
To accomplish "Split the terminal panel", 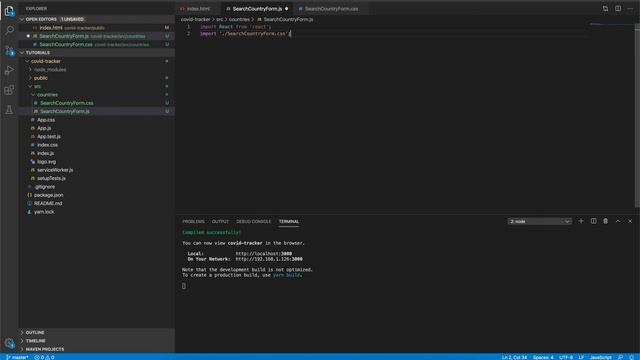I will click(x=593, y=221).
